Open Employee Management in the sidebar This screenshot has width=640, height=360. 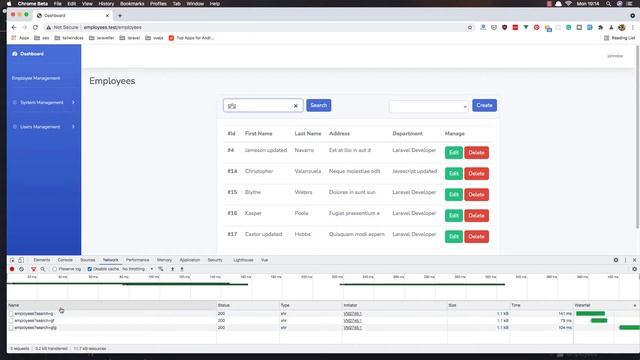pos(36,78)
